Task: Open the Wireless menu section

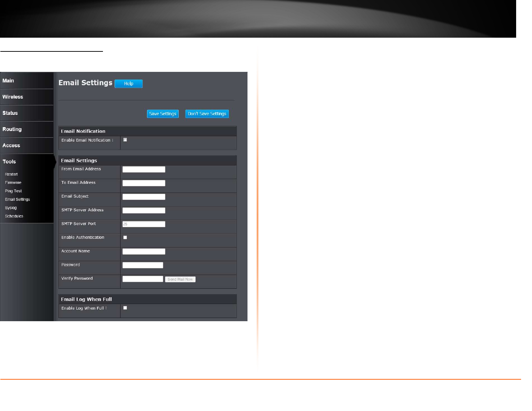Action: (27, 97)
